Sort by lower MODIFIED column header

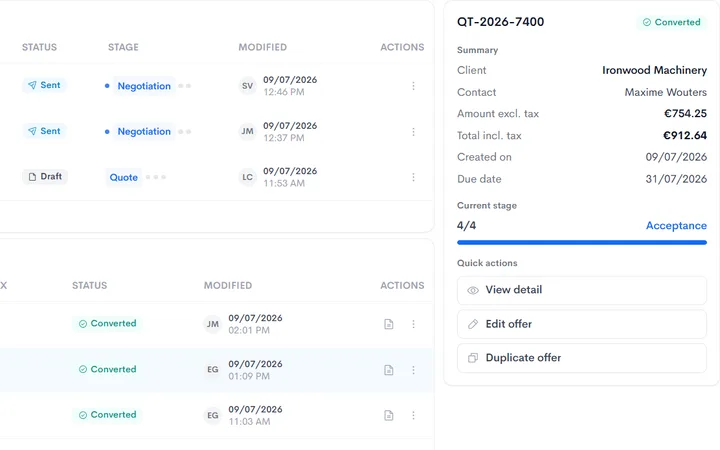(x=228, y=285)
